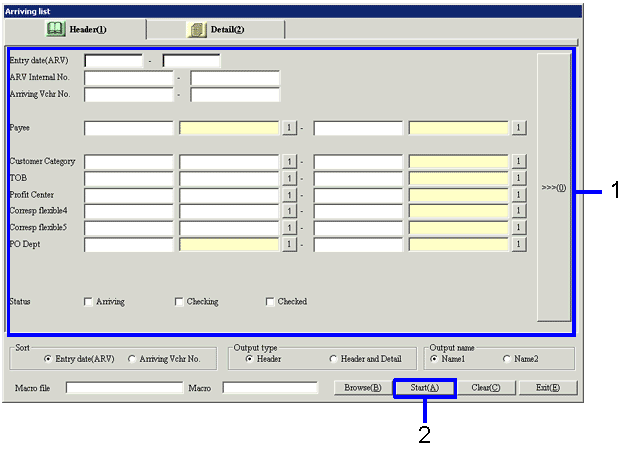Select Header output type
The width and height of the screenshot is (633, 452).
[x=249, y=359]
